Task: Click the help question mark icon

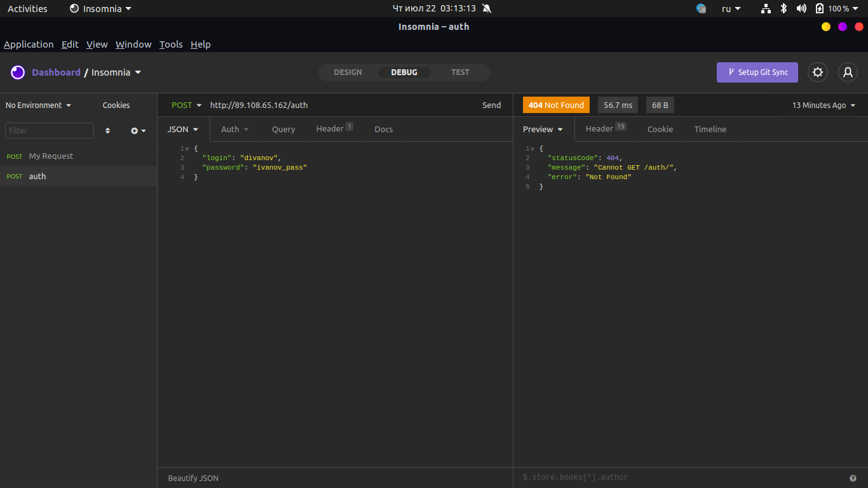Action: tap(853, 478)
